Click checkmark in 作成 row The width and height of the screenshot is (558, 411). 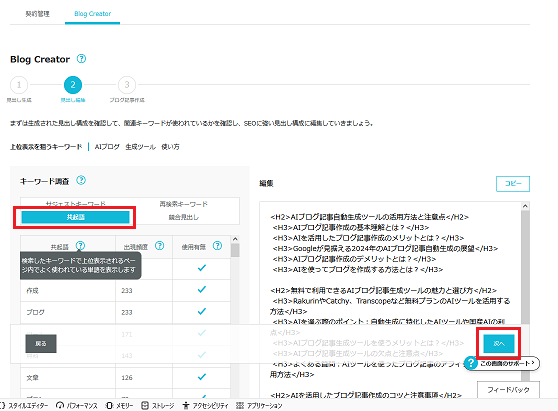coord(202,290)
